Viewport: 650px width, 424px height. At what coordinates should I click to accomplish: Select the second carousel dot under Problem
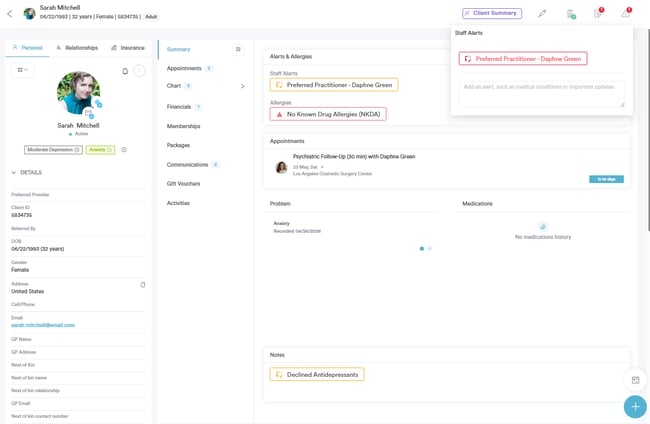coord(430,249)
